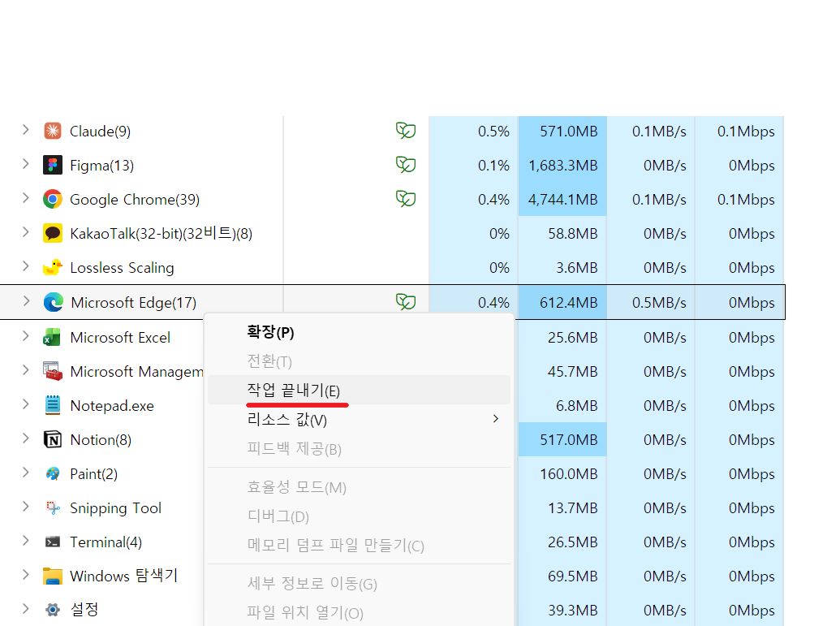Image resolution: width=840 pixels, height=626 pixels.
Task: Click 메모리 덤프 파일 만들기(C) entry
Action: click(x=359, y=545)
